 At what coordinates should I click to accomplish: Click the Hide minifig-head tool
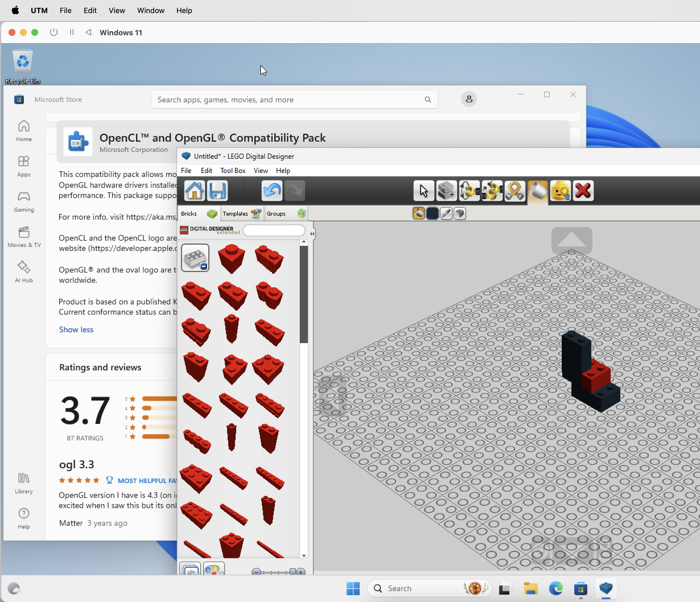560,191
